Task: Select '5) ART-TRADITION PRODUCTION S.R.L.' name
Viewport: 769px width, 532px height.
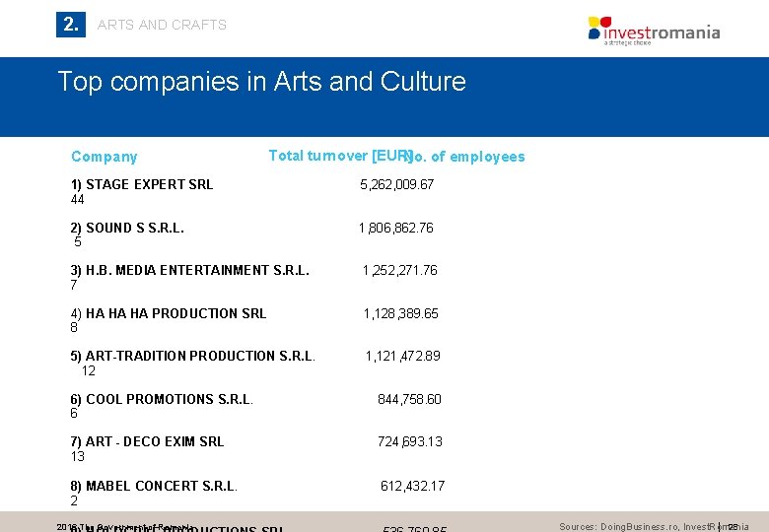Action: 192,356
